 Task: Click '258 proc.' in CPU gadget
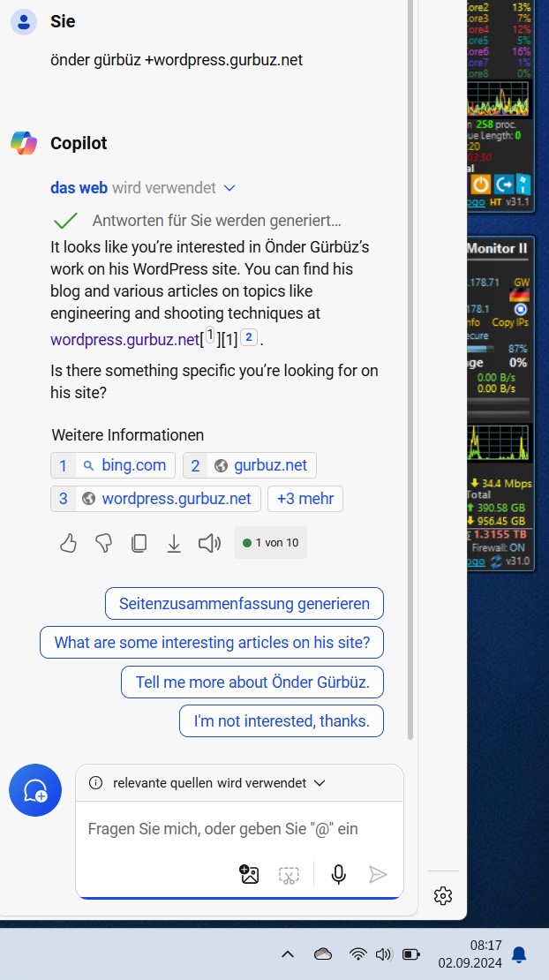pos(496,124)
